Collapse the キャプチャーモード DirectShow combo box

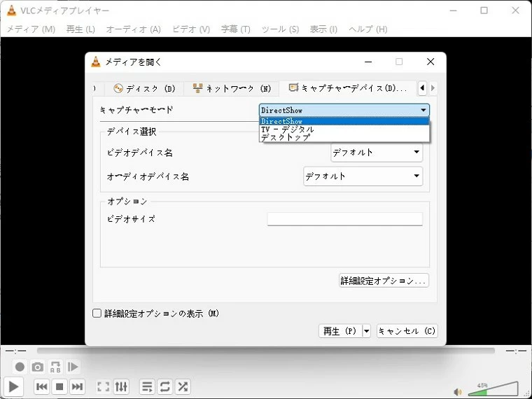pos(344,110)
